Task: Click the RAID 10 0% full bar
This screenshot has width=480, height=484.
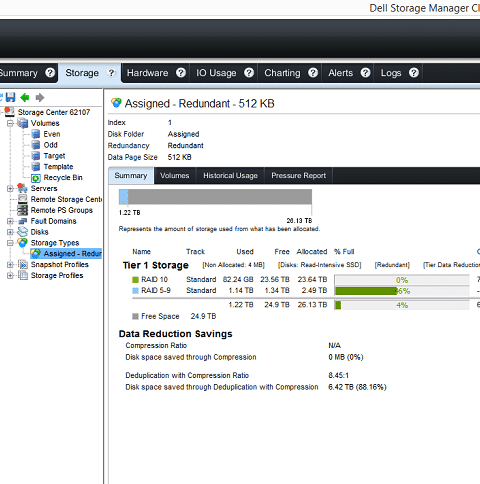Action: [x=402, y=280]
